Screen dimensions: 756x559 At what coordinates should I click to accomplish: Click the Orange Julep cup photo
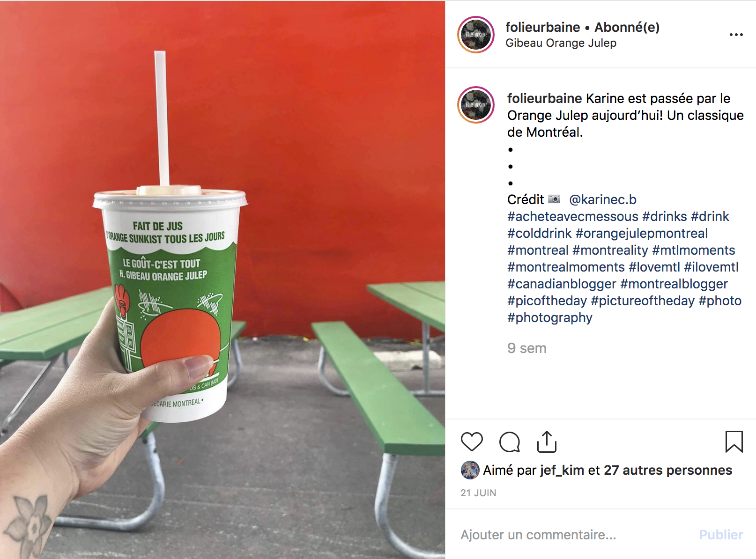222,279
